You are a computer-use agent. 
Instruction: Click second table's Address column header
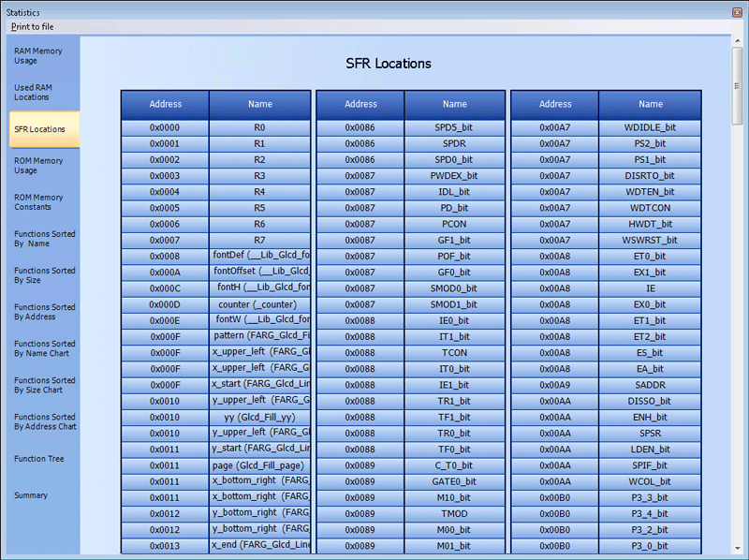pyautogui.click(x=360, y=105)
